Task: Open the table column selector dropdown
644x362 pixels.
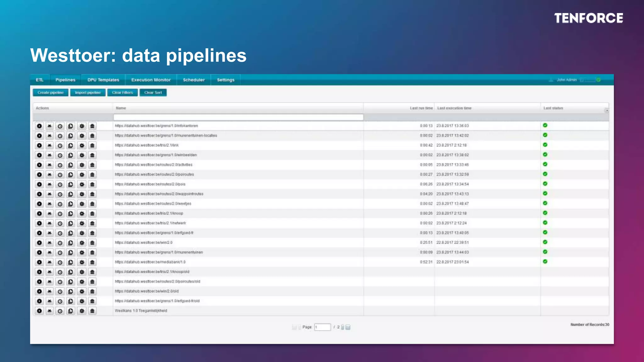Action: click(607, 110)
